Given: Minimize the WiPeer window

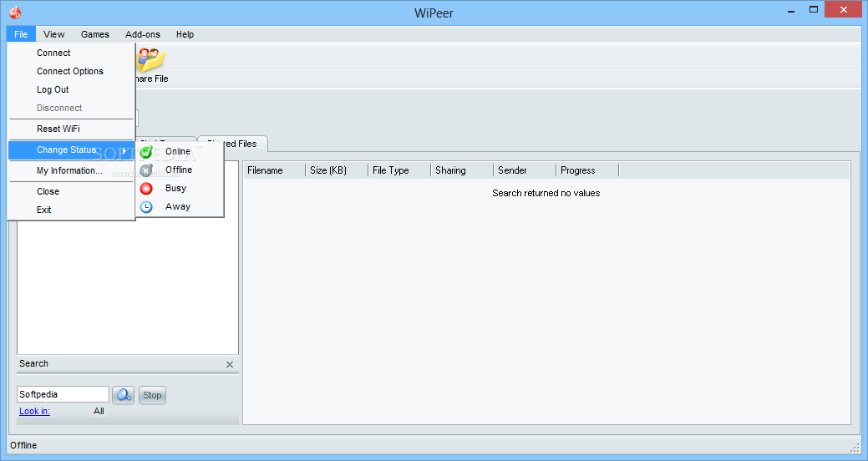Looking at the screenshot, I should (792, 9).
